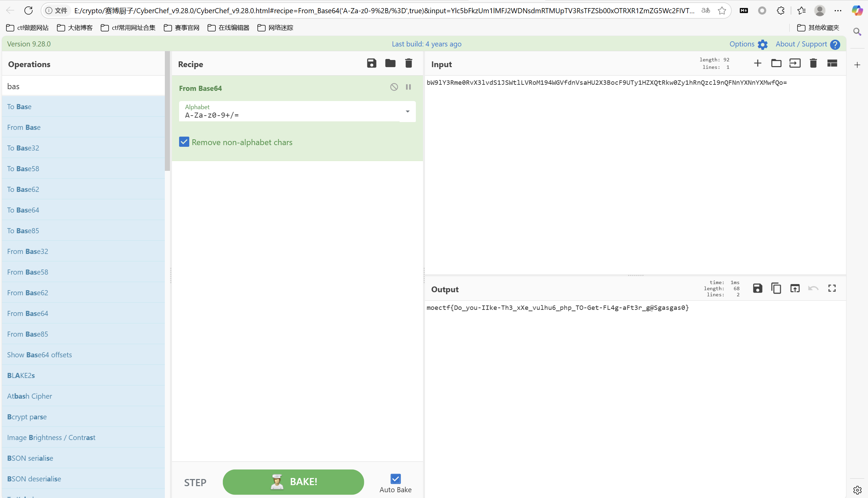Open the favorites list icon
Screen dimensions: 868x498
801,11
